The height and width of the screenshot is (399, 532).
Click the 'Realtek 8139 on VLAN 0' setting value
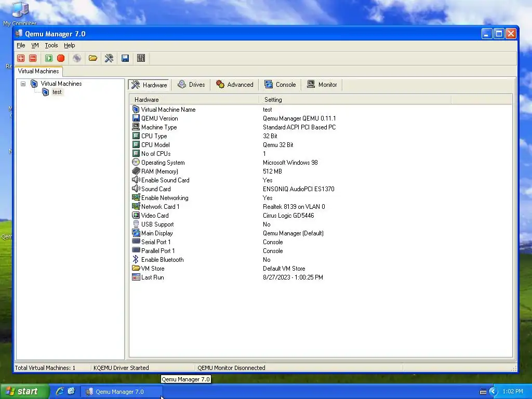pos(294,207)
